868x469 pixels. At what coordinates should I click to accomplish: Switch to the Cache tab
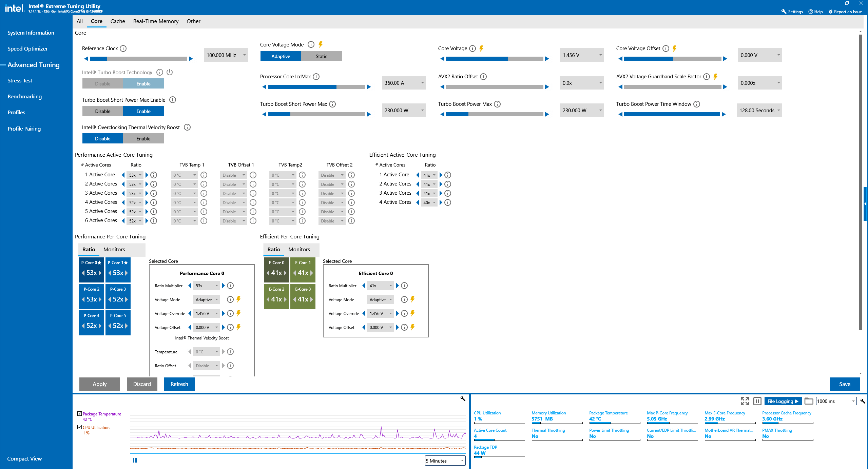coord(118,21)
